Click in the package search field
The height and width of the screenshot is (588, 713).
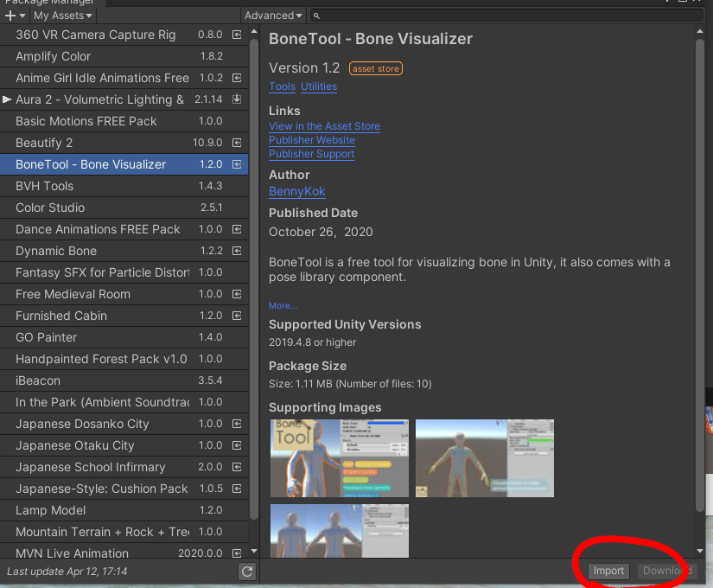507,16
